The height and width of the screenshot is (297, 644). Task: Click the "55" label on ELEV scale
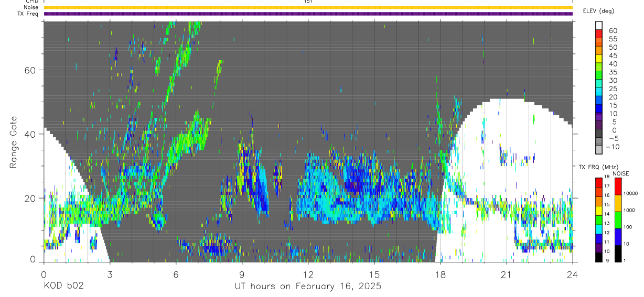click(613, 39)
